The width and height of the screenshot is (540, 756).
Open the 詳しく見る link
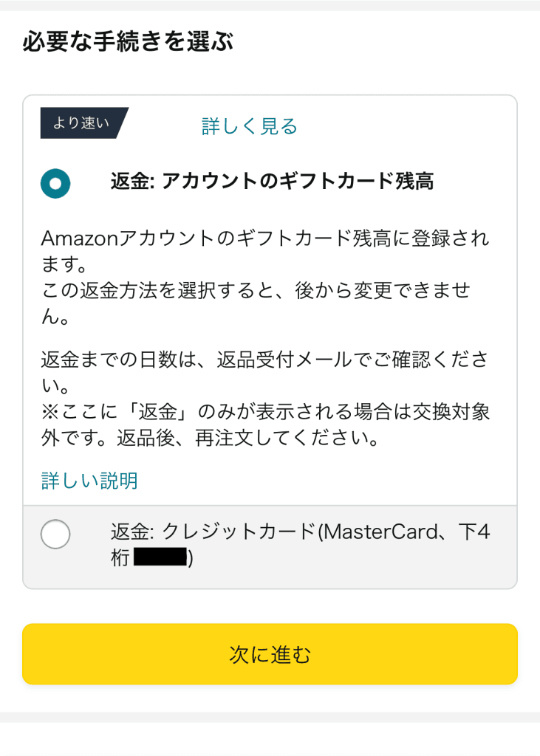click(250, 126)
